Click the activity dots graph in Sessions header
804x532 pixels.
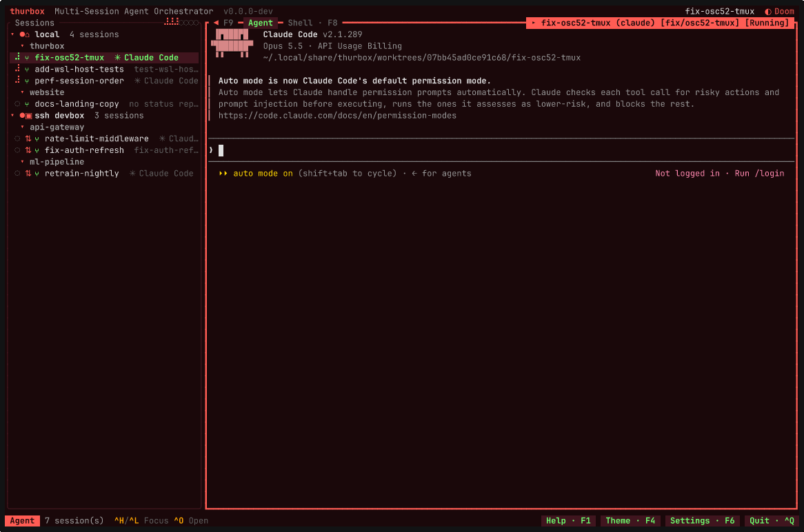(x=181, y=23)
